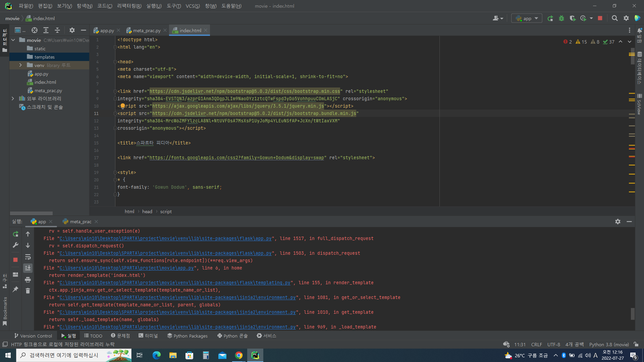Stop the running app from the top toolbar
Image resolution: width=644 pixels, height=362 pixels.
600,18
